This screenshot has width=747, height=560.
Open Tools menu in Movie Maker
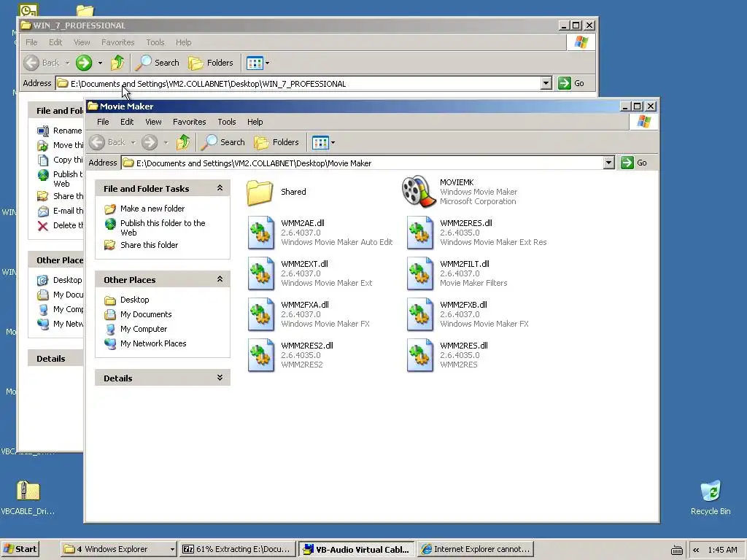(x=227, y=122)
